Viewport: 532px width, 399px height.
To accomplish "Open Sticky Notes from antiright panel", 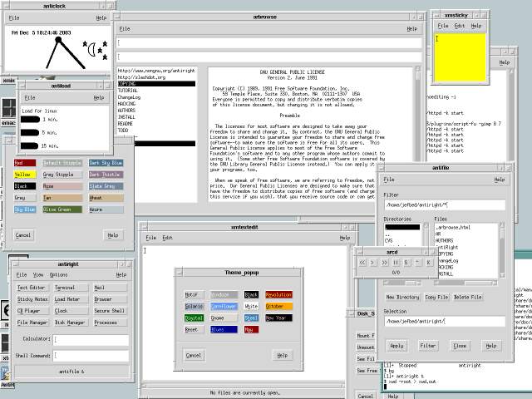I will (32, 298).
